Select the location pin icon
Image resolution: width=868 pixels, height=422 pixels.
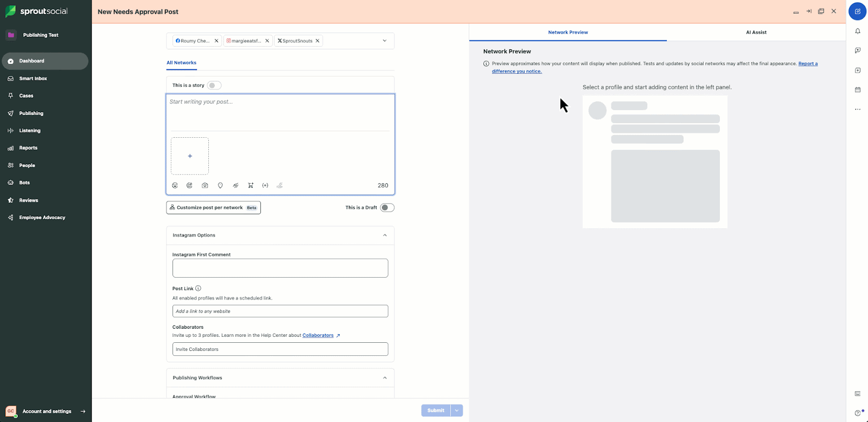click(x=220, y=186)
